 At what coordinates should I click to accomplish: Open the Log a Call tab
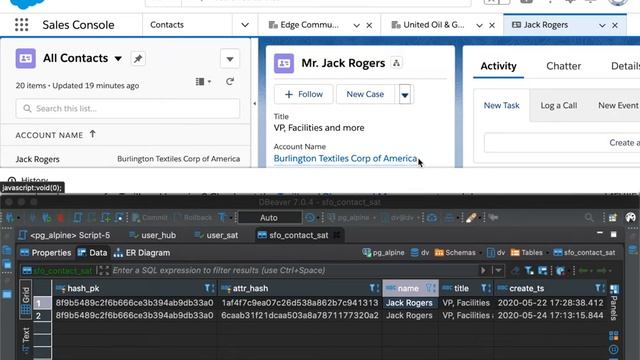(558, 105)
